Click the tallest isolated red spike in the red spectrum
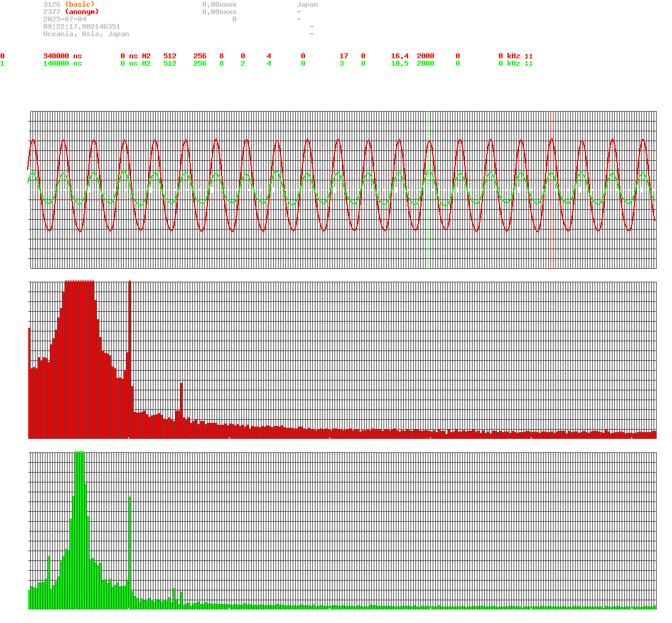Viewport: 672px width, 623px height. click(130, 359)
